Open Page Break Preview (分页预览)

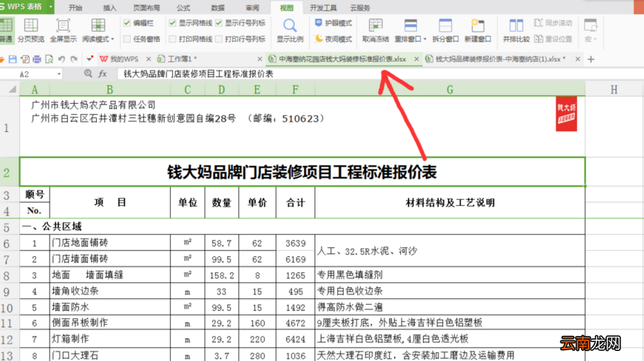pyautogui.click(x=31, y=30)
